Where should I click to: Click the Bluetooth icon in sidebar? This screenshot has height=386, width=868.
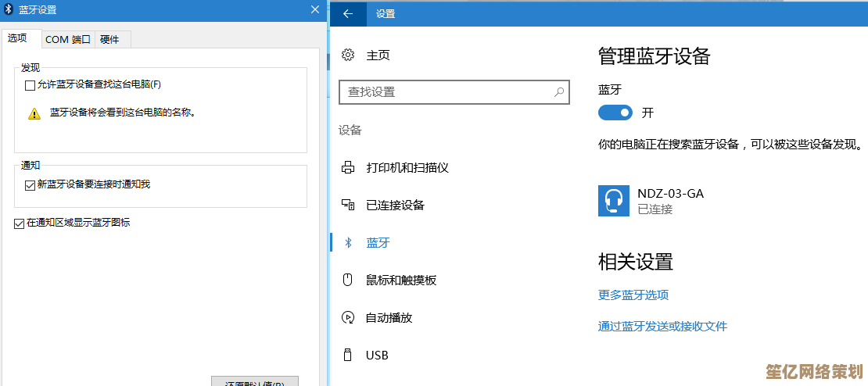349,243
